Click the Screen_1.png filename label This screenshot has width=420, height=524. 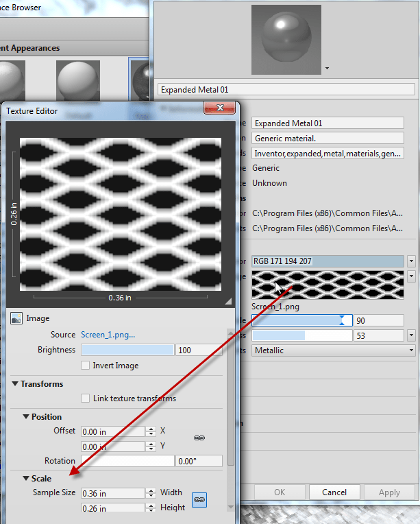275,307
